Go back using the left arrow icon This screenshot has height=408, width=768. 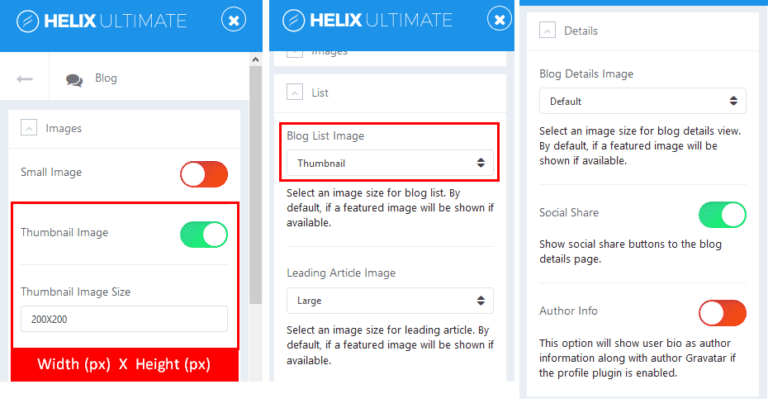pos(24,78)
